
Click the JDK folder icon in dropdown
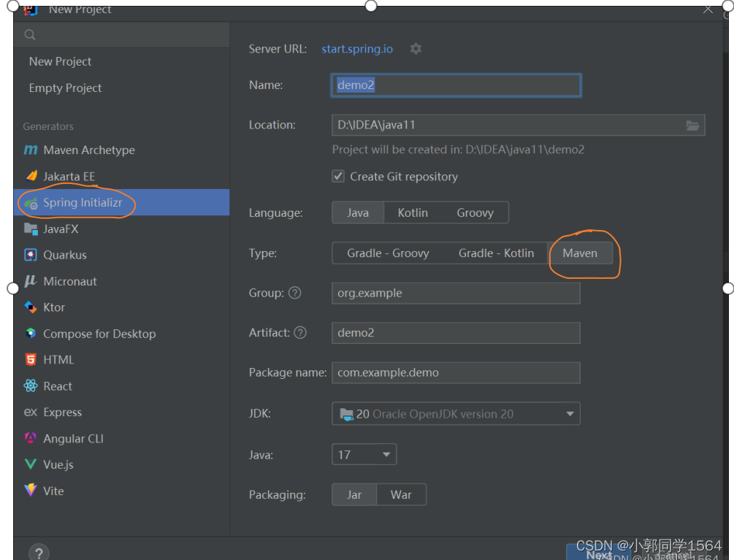[x=346, y=414]
